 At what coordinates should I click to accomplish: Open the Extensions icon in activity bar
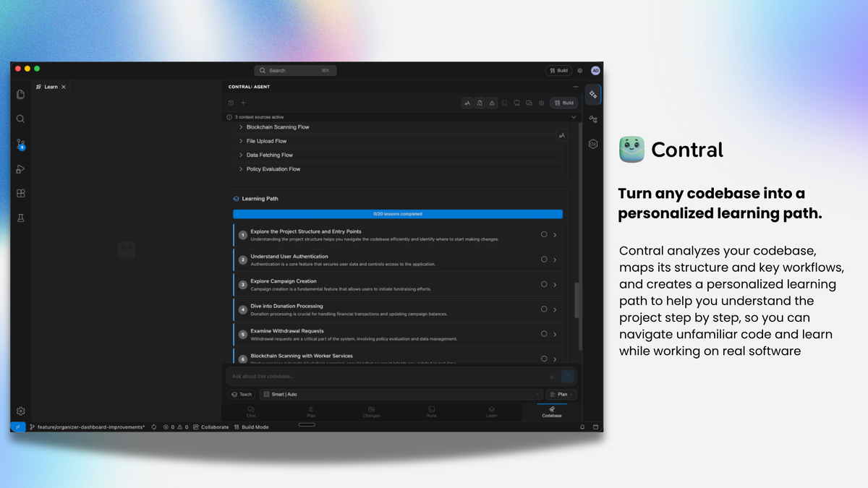tap(20, 194)
